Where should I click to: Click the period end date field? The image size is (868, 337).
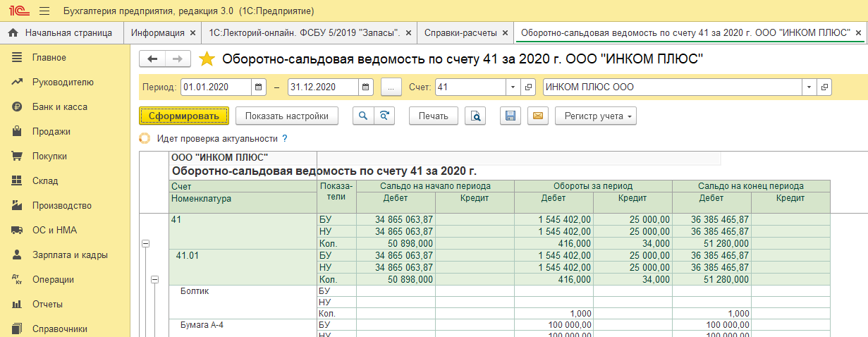[323, 87]
